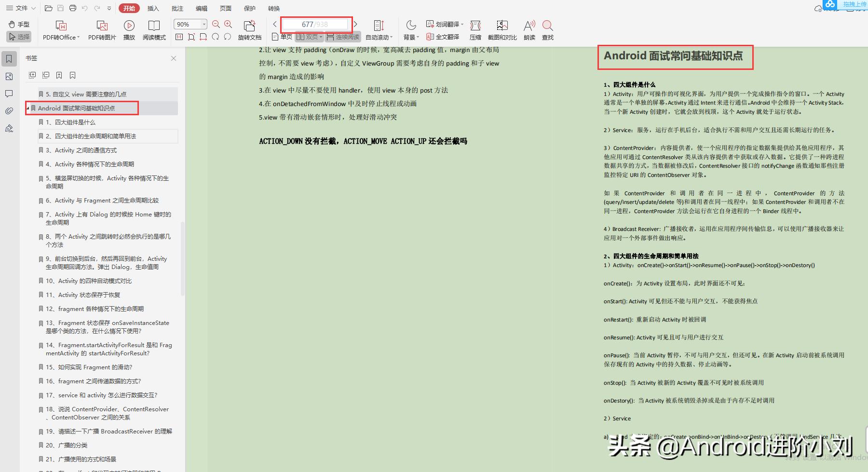The image size is (868, 472).
Task: Start slideshow with 播放 button
Action: [x=129, y=30]
